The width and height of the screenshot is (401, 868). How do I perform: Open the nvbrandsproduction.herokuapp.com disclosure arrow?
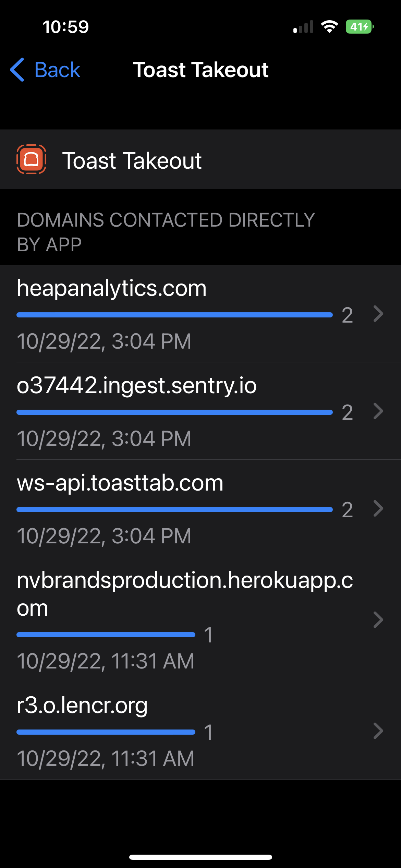click(378, 619)
